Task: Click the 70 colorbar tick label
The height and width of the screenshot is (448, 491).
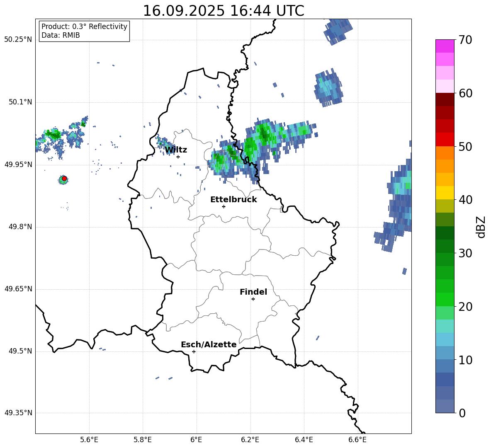Action: pos(465,40)
